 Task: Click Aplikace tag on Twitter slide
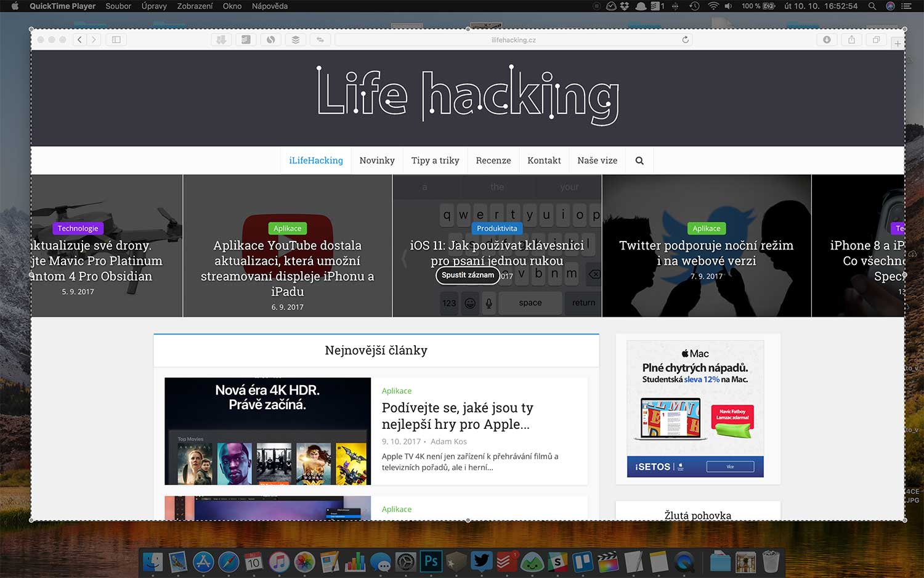click(x=706, y=229)
